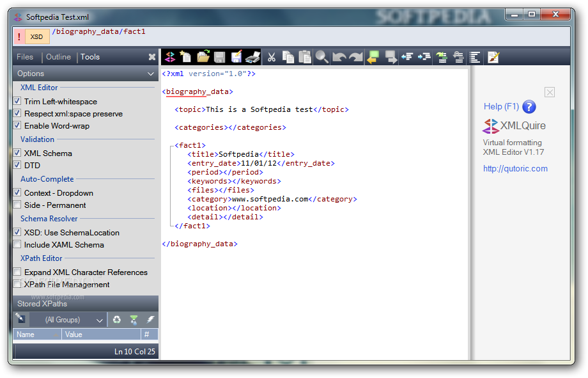Toggle Respect xml:space preserve checkbox

click(x=17, y=113)
